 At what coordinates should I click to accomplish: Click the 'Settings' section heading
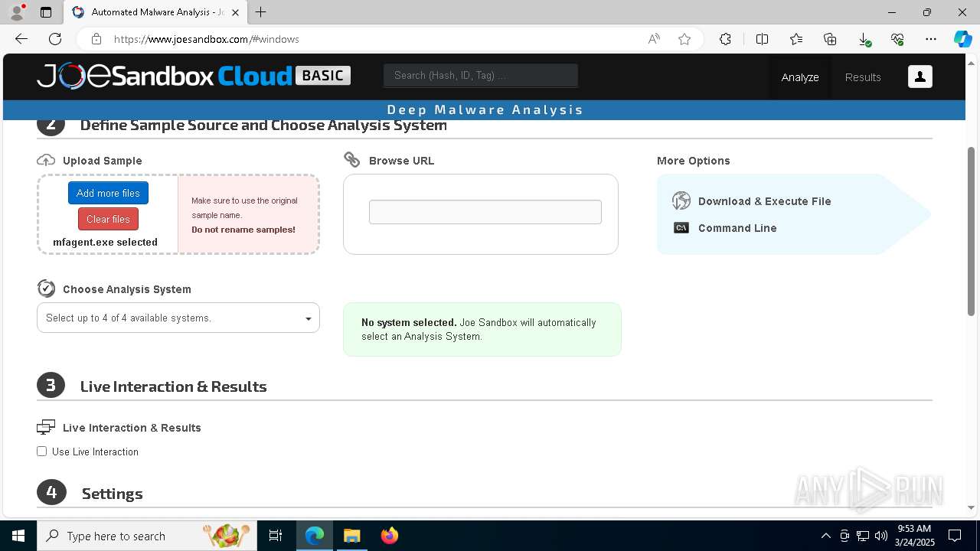(113, 494)
